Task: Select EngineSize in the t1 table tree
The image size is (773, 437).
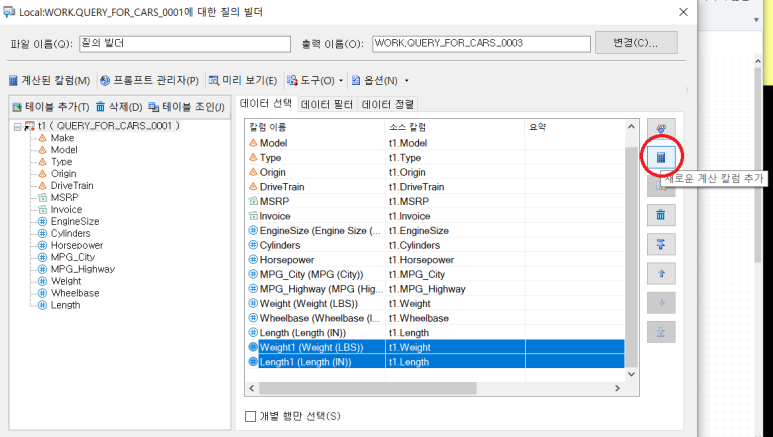Action: [75, 221]
